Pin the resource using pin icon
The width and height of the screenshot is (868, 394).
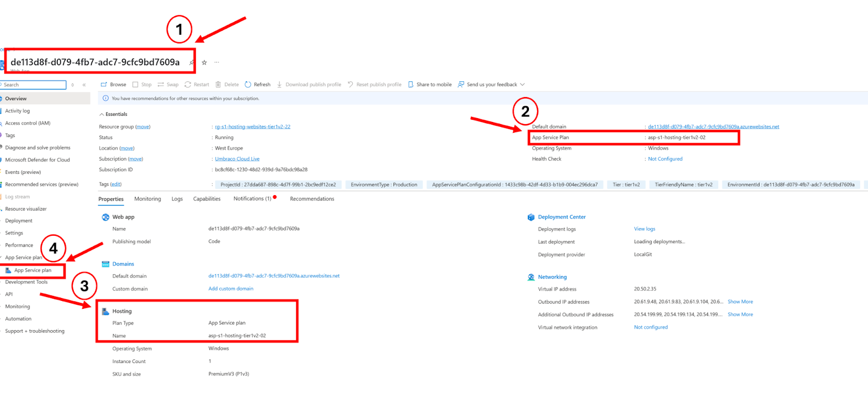pos(192,63)
